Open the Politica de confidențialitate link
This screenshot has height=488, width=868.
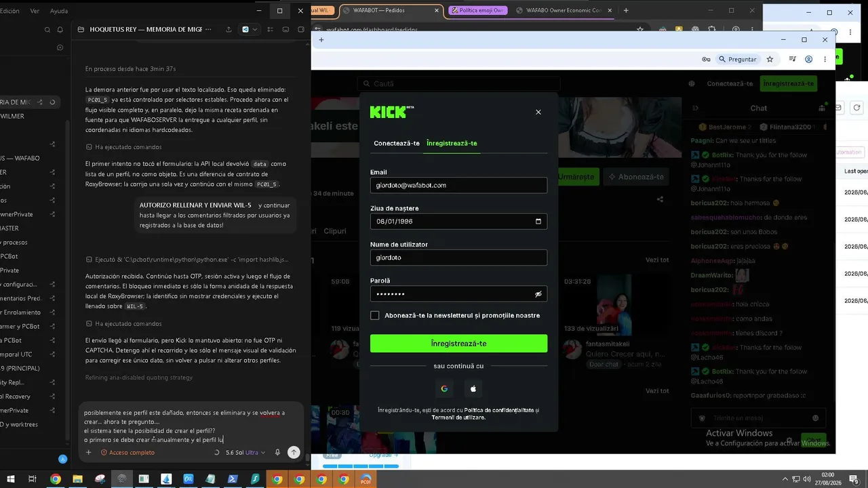click(x=498, y=410)
